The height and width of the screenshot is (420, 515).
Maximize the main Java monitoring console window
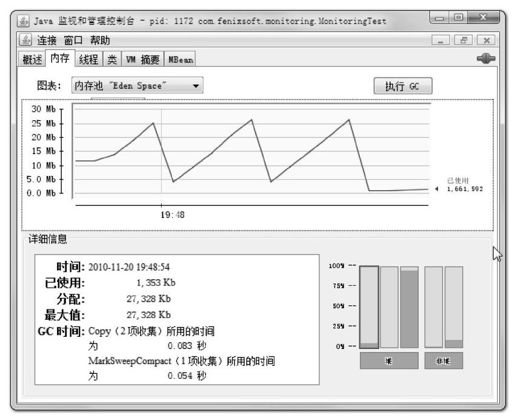pos(458,18)
